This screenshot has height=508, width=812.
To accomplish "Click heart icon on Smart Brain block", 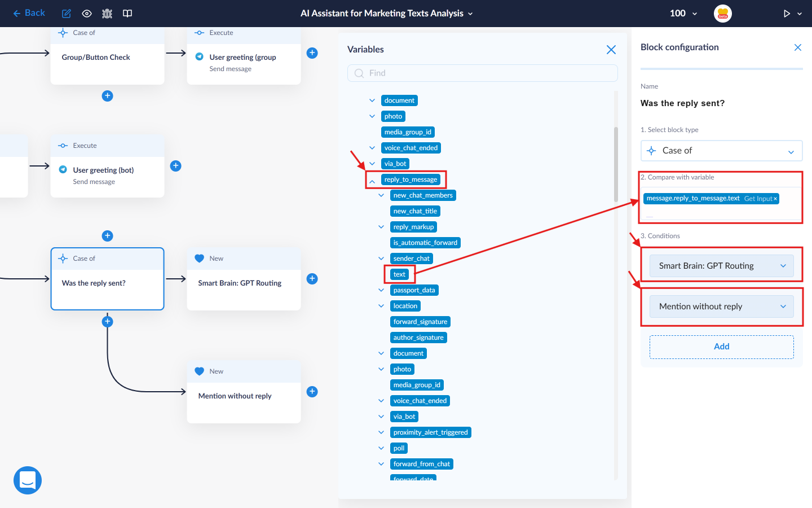I will [x=199, y=259].
